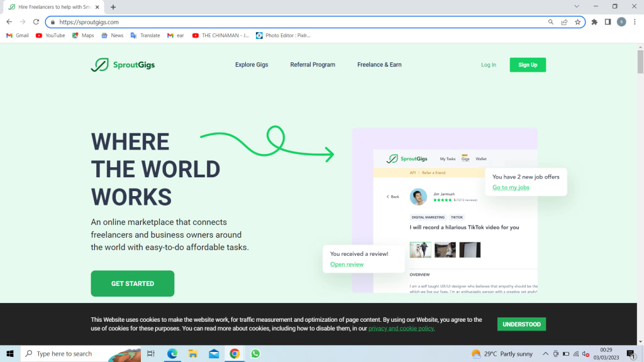Open Mail app from taskbar
644x362 pixels.
[214, 353]
